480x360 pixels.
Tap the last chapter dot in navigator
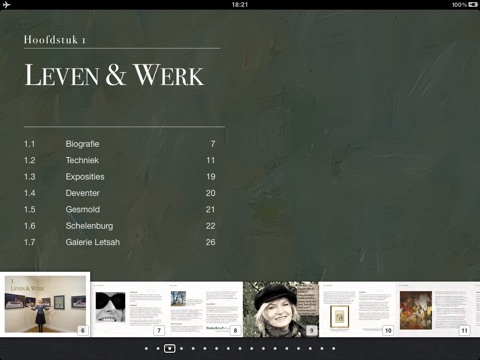pos(334,349)
